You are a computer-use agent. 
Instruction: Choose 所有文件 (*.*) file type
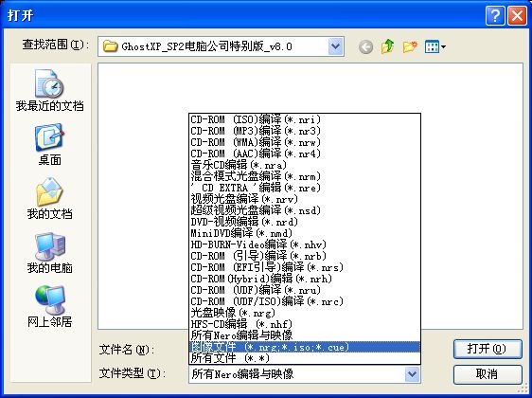point(305,358)
